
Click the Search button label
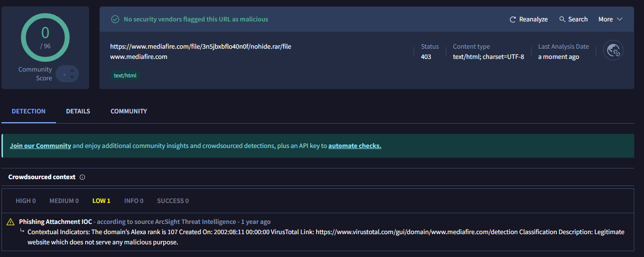(578, 19)
